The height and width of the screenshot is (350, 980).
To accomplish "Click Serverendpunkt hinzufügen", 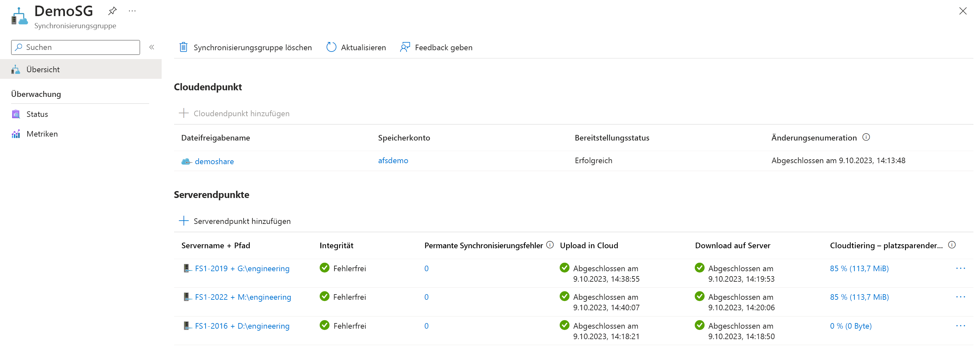I will [242, 221].
